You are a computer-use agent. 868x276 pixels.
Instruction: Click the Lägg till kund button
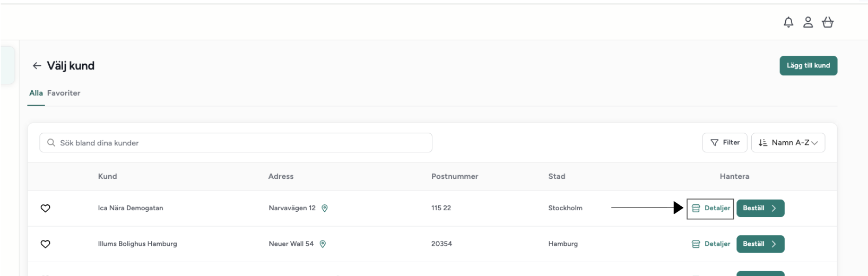coord(808,66)
